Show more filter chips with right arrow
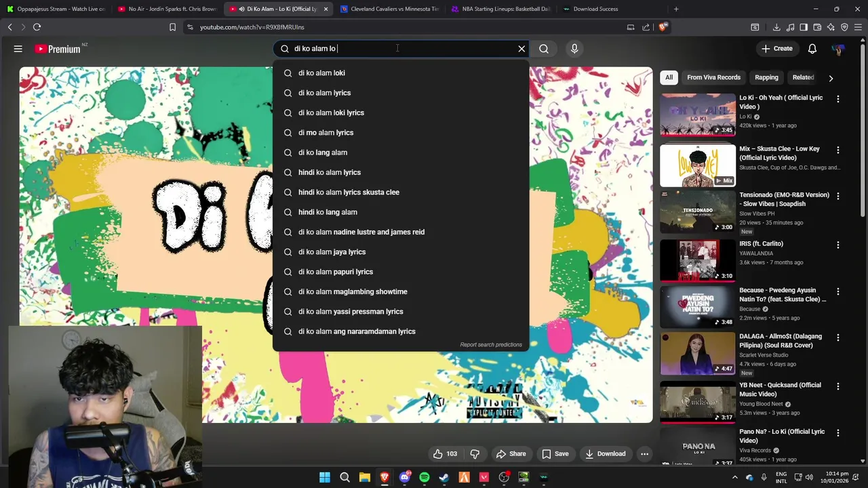868x488 pixels. tap(831, 78)
